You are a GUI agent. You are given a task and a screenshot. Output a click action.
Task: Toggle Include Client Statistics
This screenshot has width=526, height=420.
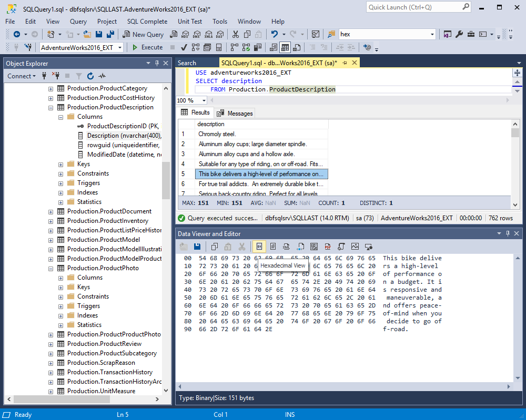tap(258, 48)
